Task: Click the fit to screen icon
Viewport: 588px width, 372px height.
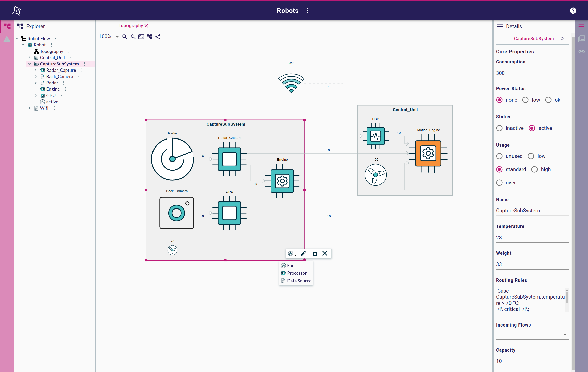Action: coord(141,37)
